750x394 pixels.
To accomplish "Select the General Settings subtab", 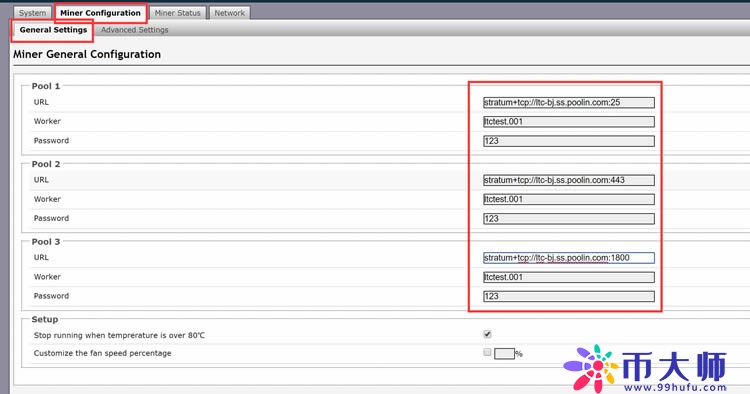I will click(x=53, y=30).
